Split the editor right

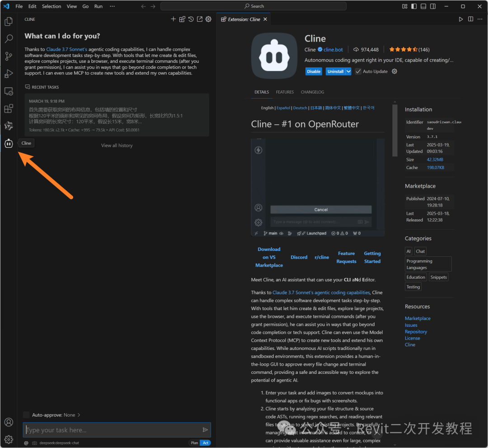(470, 19)
